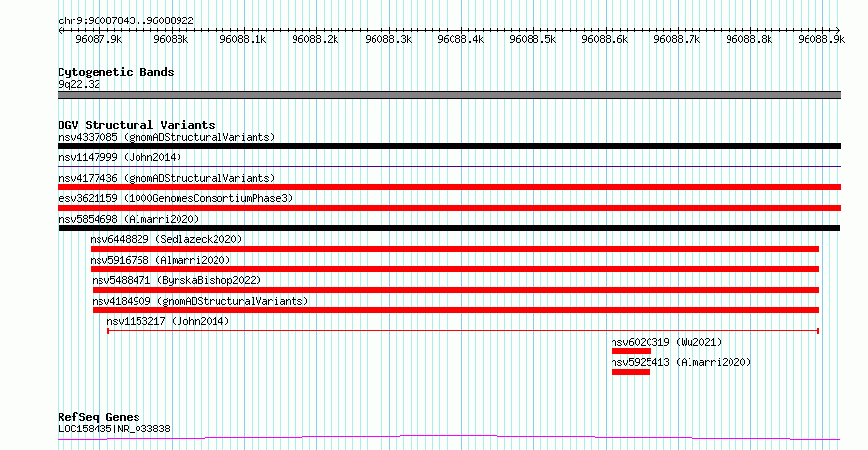
Task: Open variant label nsv6448829 (Sedlazeck2020)
Action: pos(166,239)
